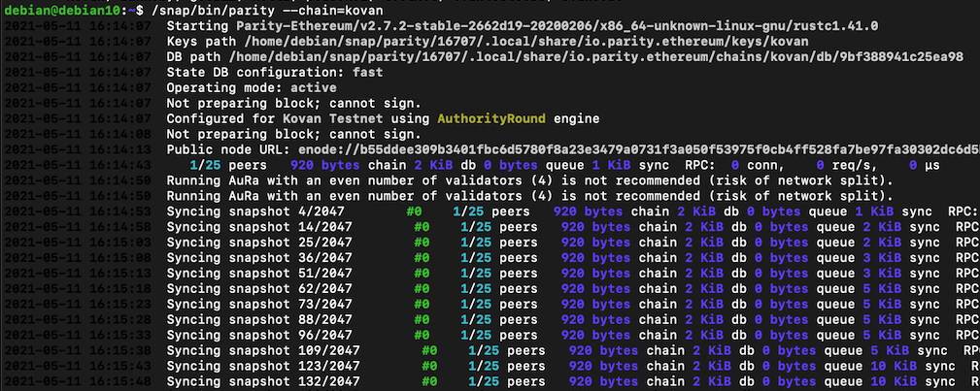Click '3 KiB' sync value on the 36/2047 row
Viewport: 980px width, 391px height.
tap(883, 257)
